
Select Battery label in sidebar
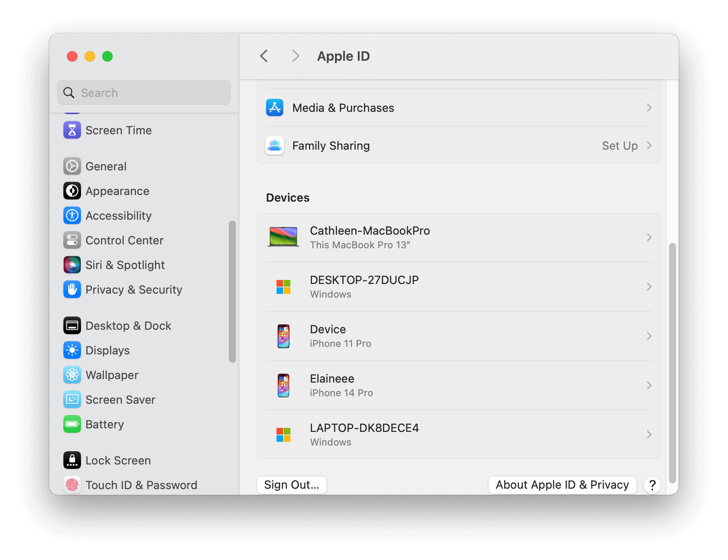point(105,424)
